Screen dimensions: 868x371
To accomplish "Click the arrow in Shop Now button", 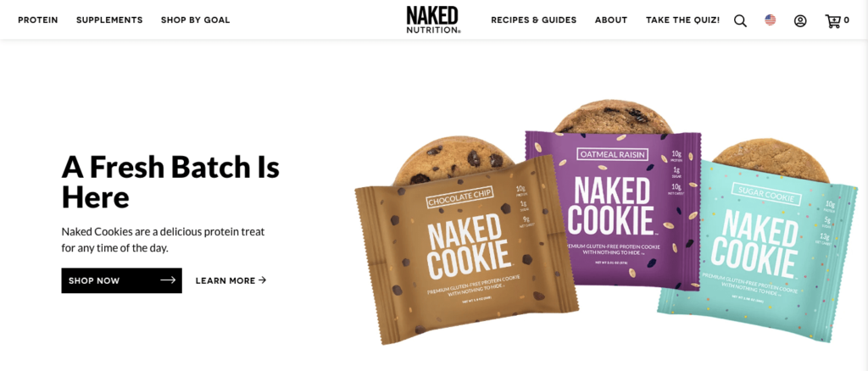I will click(168, 280).
